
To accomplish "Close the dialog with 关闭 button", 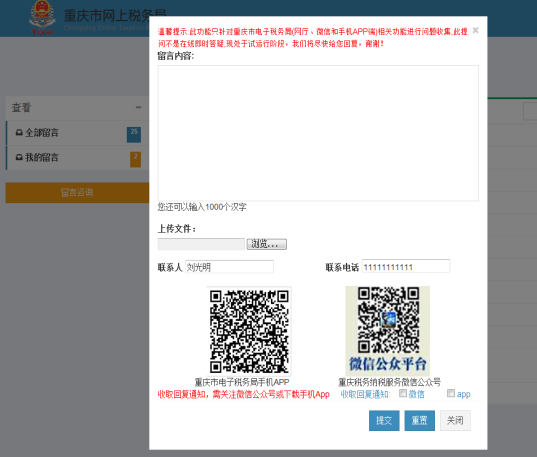I will click(x=455, y=420).
